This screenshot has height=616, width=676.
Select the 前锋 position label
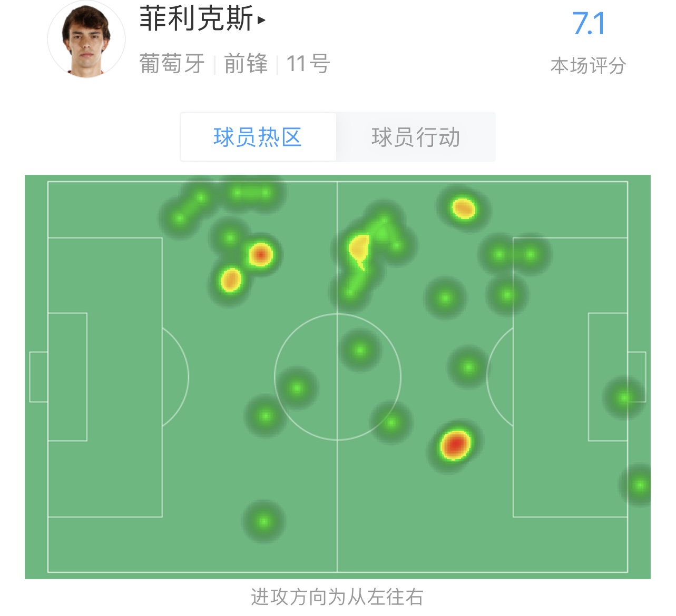[246, 64]
